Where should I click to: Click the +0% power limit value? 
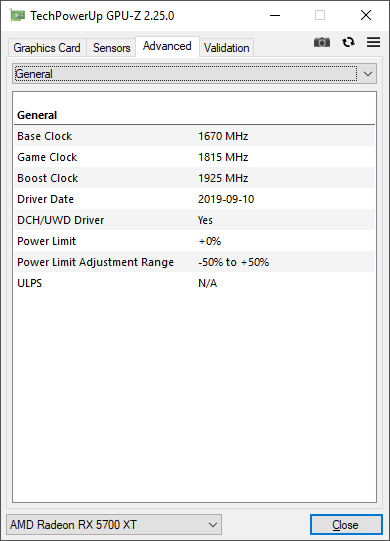(209, 241)
